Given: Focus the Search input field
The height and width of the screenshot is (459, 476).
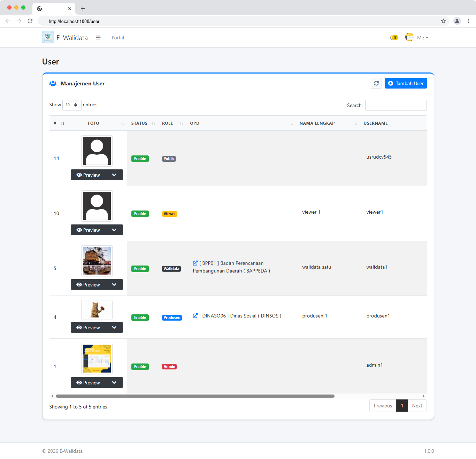Looking at the screenshot, I should [x=396, y=105].
